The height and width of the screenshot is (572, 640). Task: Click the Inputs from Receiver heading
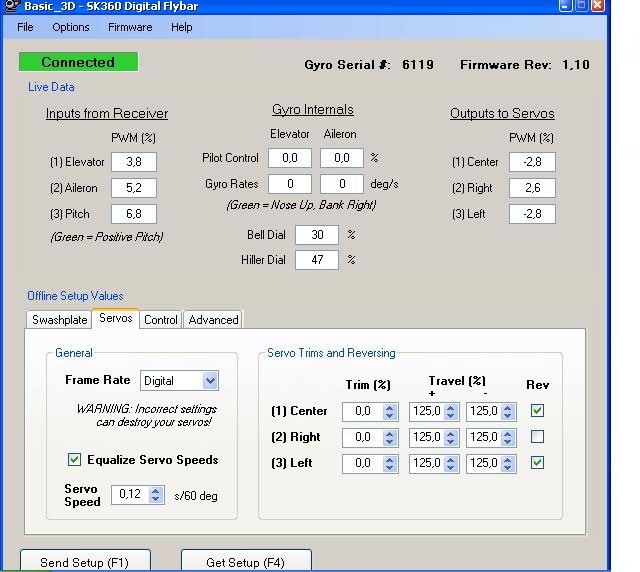[107, 114]
